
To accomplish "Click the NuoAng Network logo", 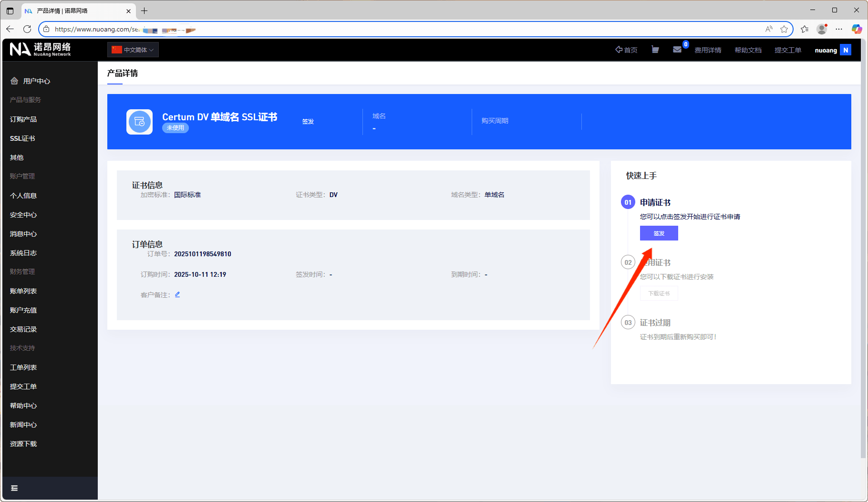I will pyautogui.click(x=41, y=49).
